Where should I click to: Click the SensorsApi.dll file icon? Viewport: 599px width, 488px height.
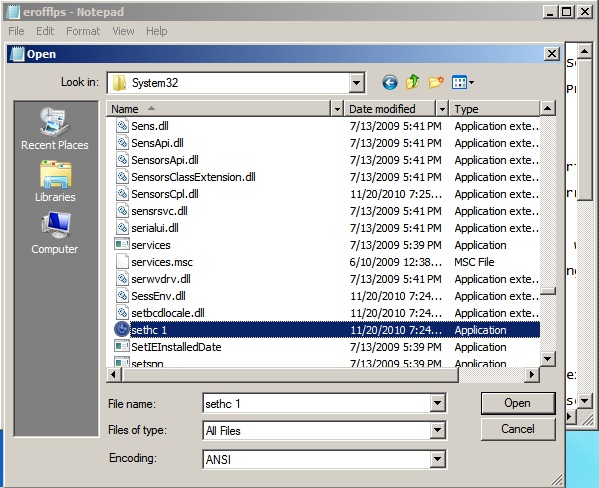point(122,160)
